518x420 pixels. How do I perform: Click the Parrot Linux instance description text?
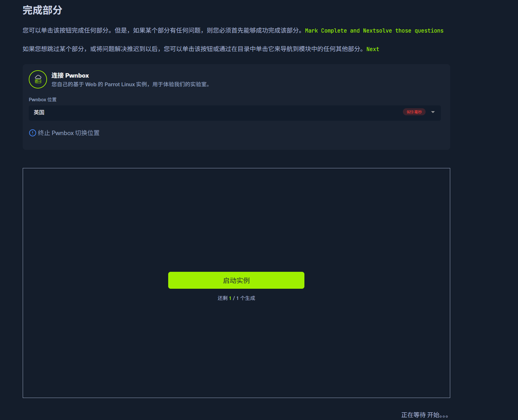[x=130, y=84]
